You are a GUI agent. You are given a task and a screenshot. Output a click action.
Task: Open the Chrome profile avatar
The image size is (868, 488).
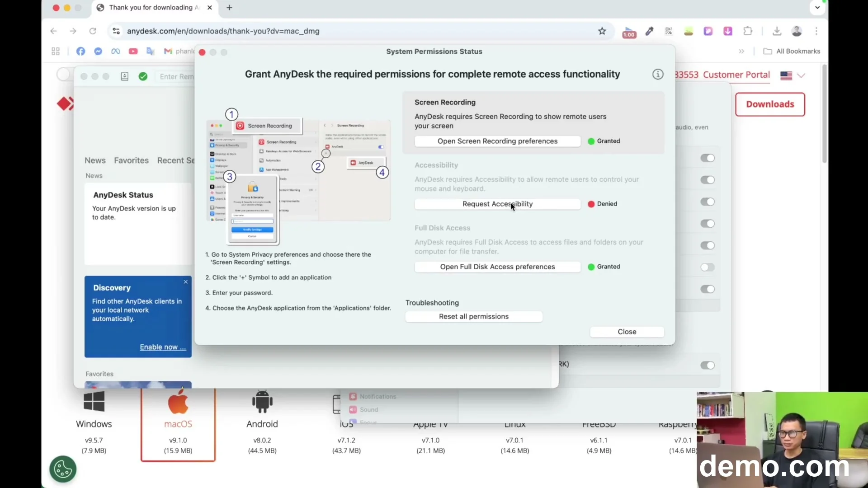(797, 31)
